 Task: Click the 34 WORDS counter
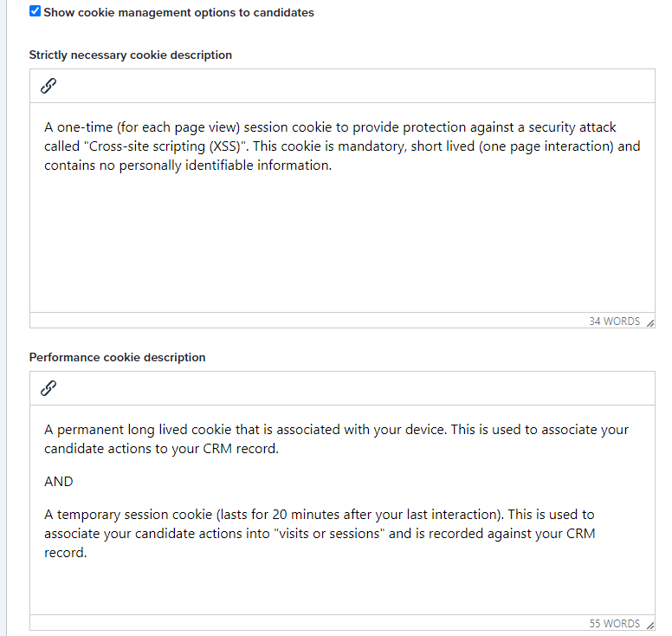click(614, 321)
